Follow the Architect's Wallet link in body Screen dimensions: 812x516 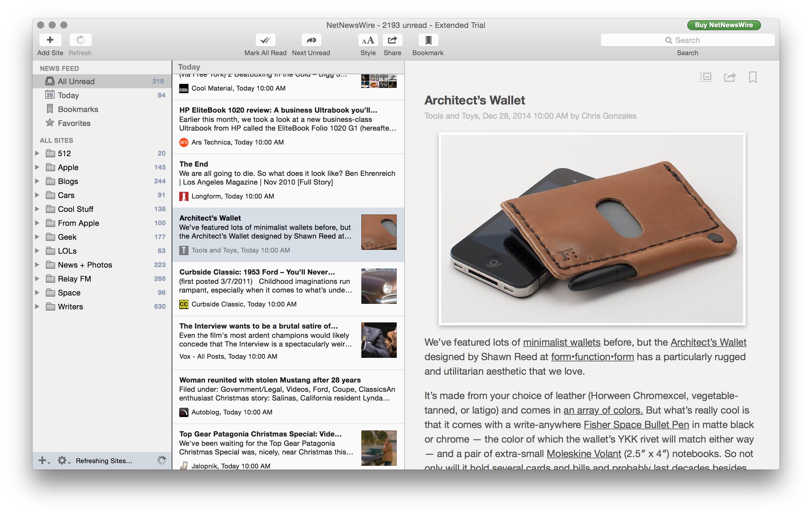(x=708, y=342)
